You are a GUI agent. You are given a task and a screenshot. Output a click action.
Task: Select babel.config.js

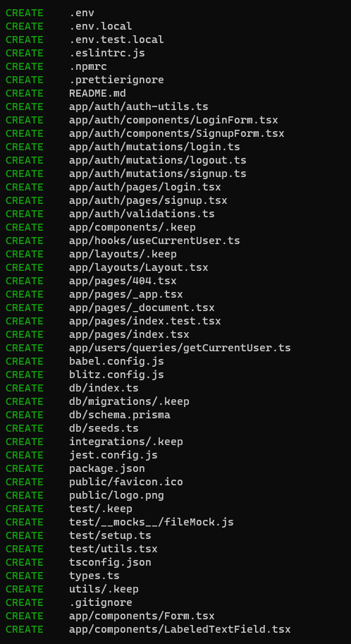[116, 361]
